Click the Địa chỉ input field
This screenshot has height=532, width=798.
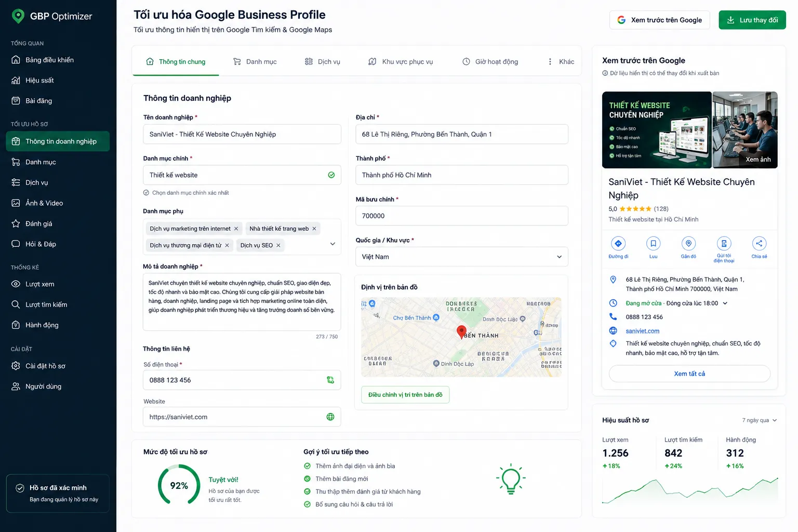462,134
